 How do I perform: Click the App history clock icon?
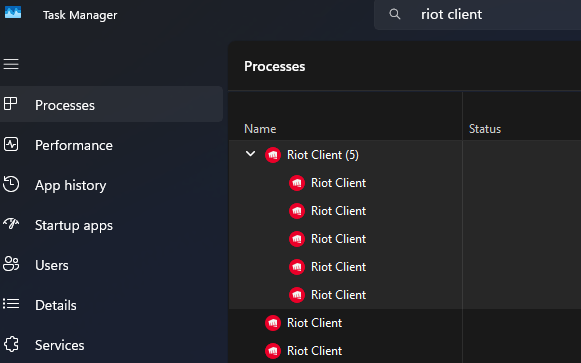point(11,184)
